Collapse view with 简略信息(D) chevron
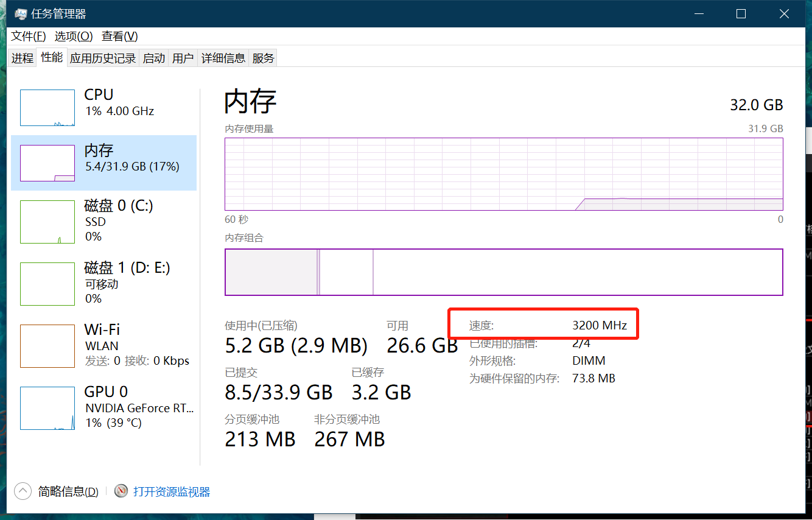Image resolution: width=812 pixels, height=520 pixels. [x=23, y=491]
